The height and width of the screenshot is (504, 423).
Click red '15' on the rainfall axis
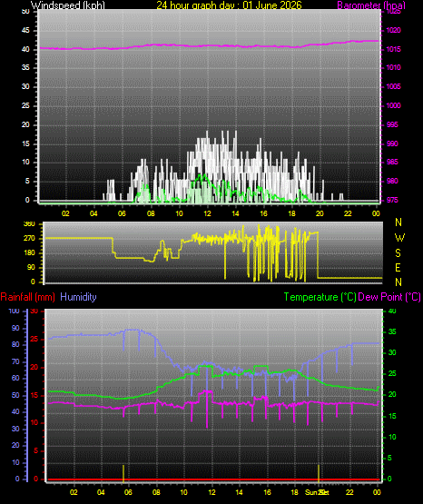pos(34,396)
